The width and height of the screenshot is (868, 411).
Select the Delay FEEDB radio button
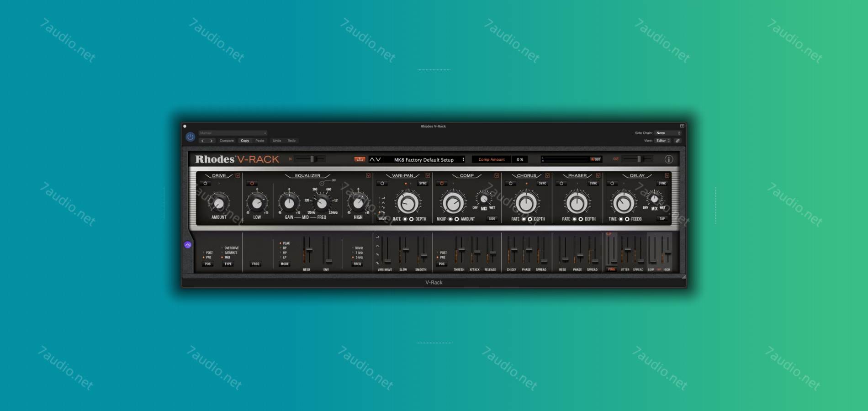(x=627, y=219)
